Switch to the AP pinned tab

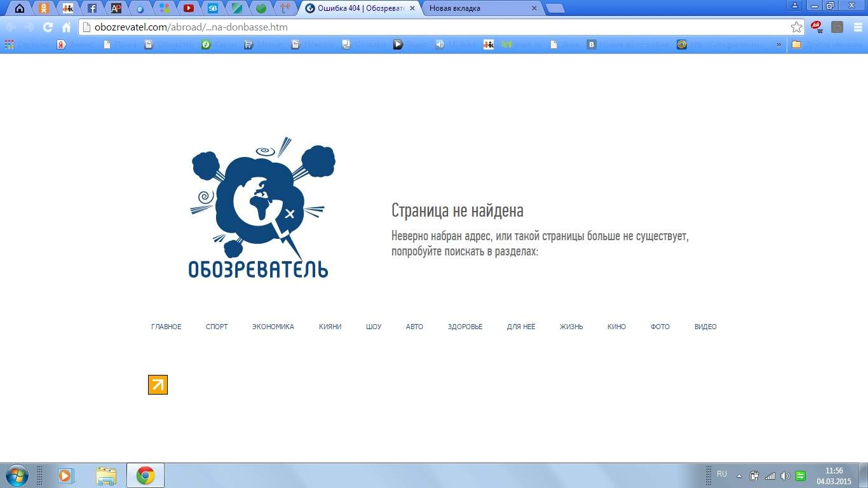[116, 8]
